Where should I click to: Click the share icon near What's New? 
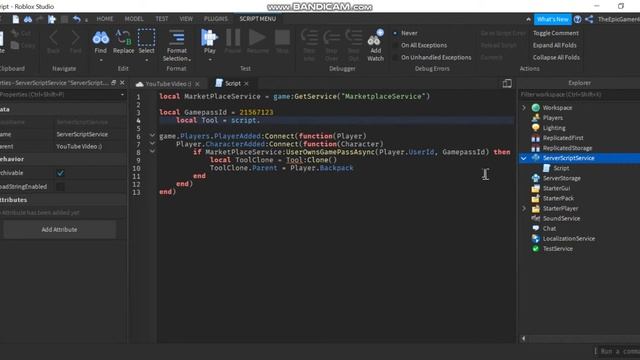click(589, 19)
